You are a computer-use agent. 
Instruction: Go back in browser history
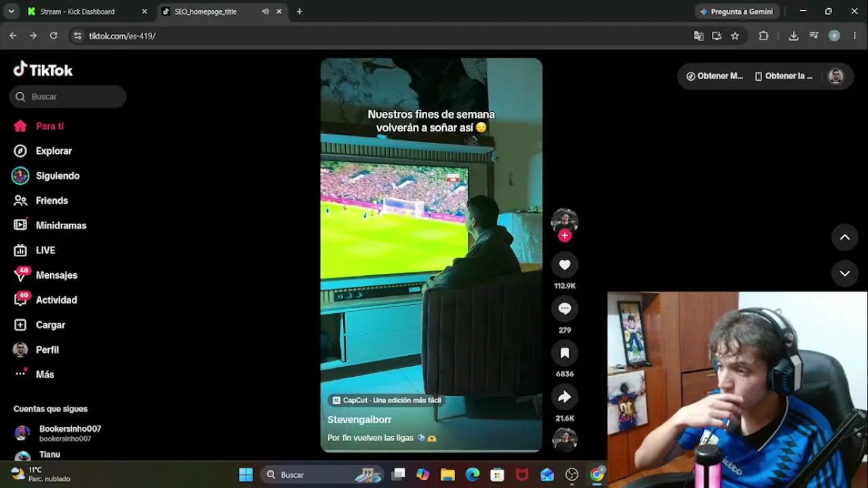pos(13,36)
